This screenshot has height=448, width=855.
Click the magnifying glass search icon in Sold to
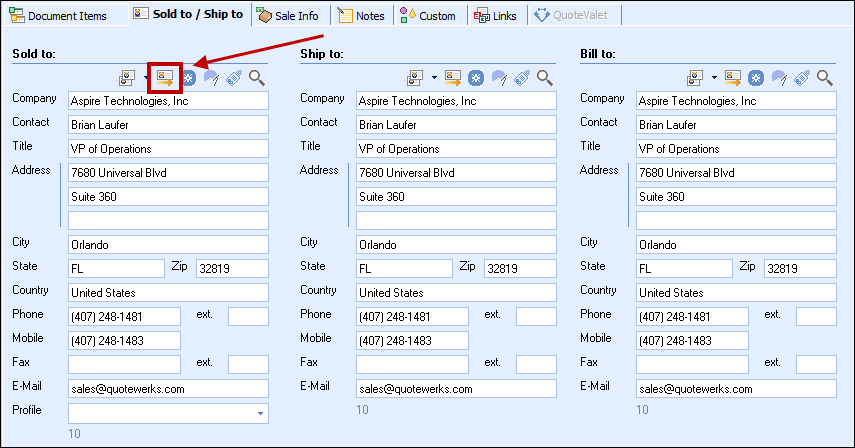[257, 77]
